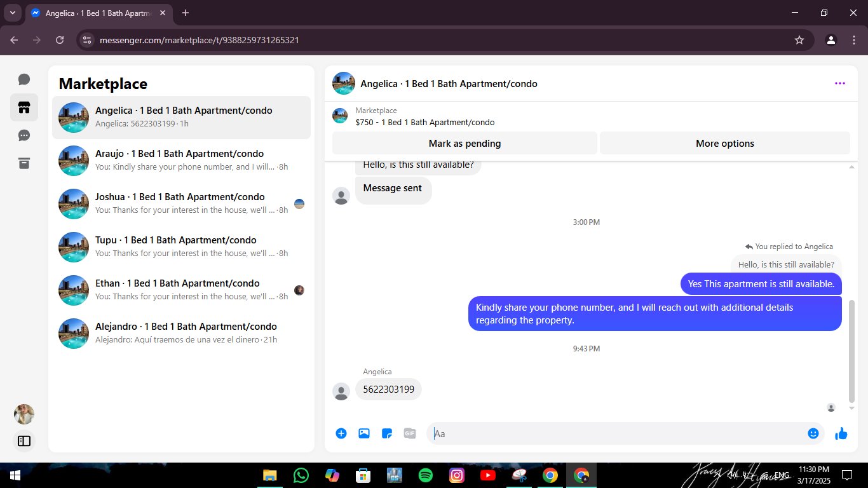Image resolution: width=868 pixels, height=488 pixels.
Task: Attach a photo with the image icon
Action: point(364,433)
